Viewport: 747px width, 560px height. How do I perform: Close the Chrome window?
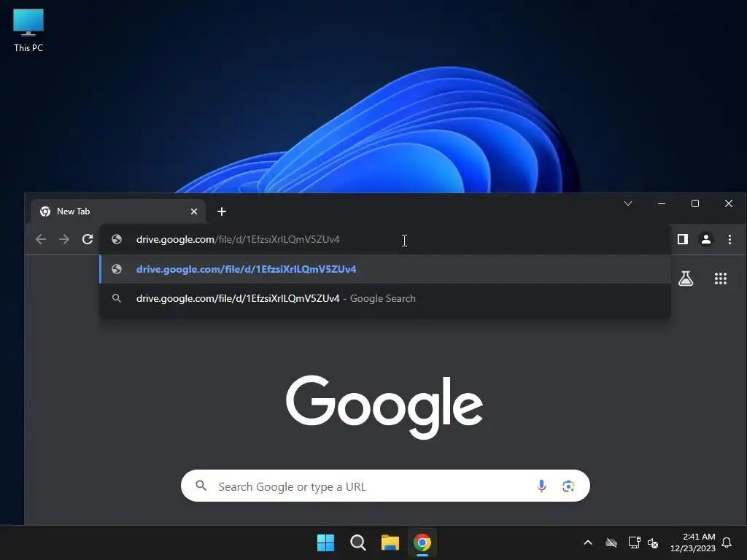point(729,204)
